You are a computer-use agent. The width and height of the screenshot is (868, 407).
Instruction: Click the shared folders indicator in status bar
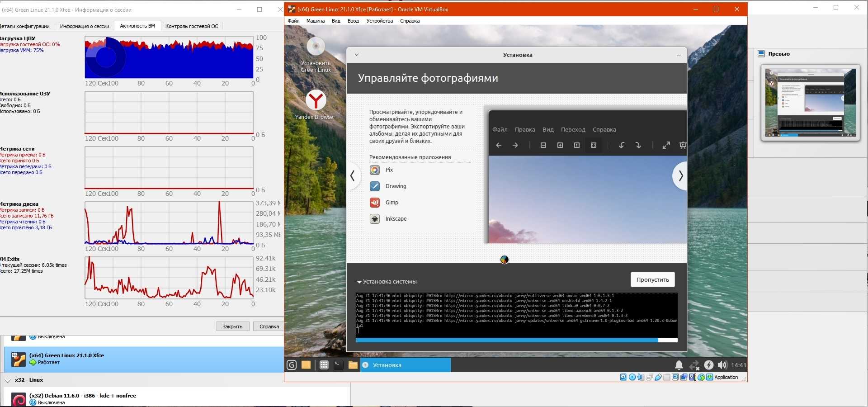[667, 377]
